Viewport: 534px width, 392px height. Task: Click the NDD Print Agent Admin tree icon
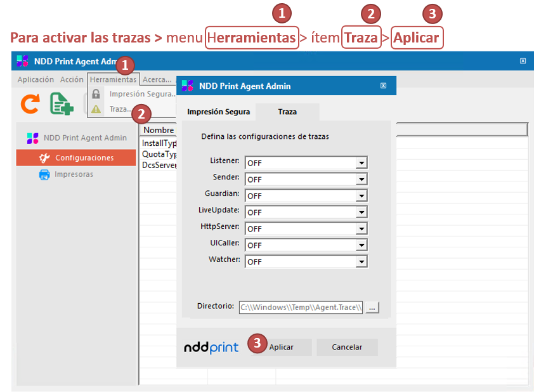(x=33, y=138)
